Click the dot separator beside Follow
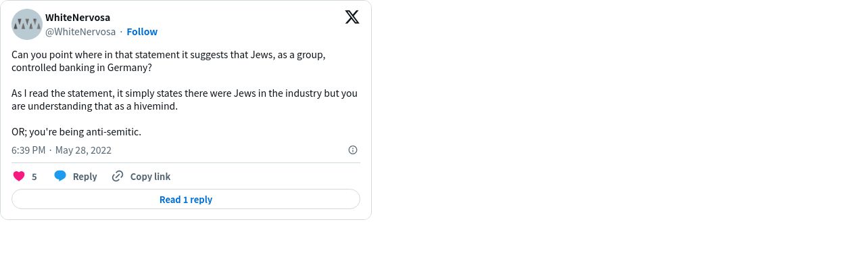The width and height of the screenshot is (868, 266). pos(121,32)
